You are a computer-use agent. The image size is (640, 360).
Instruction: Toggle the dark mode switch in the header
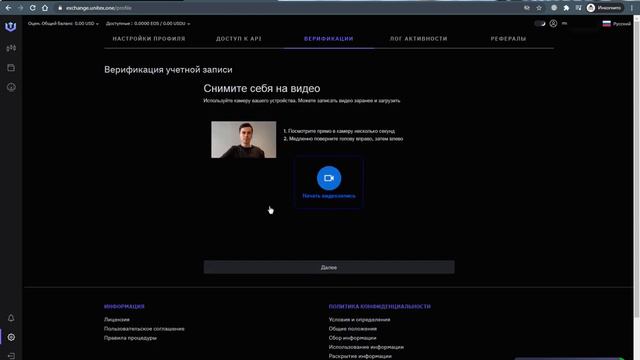540,24
